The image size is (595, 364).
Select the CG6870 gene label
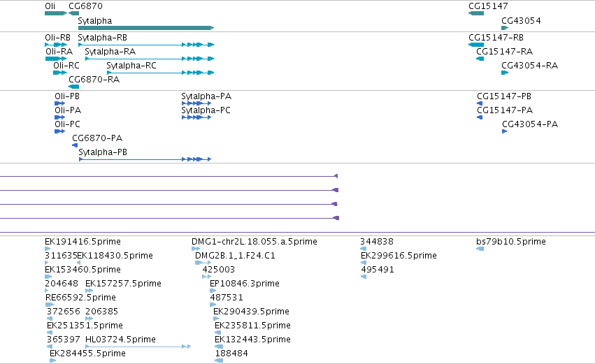(85, 6)
